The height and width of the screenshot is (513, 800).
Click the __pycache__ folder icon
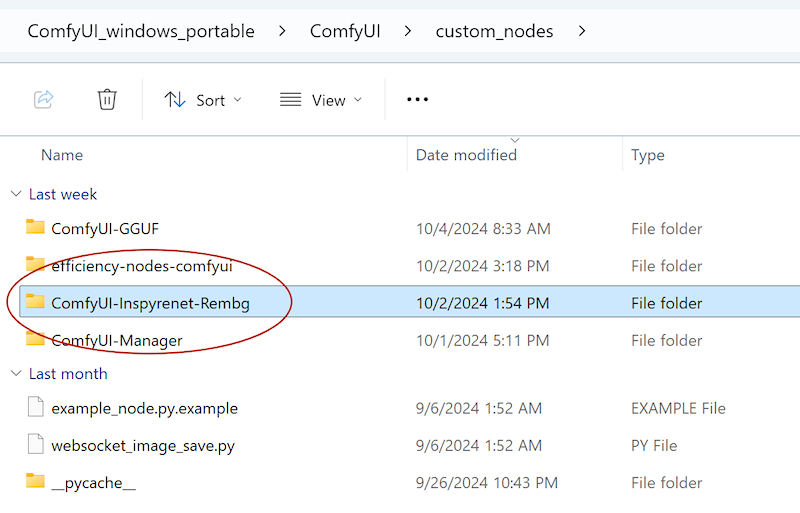pos(36,482)
